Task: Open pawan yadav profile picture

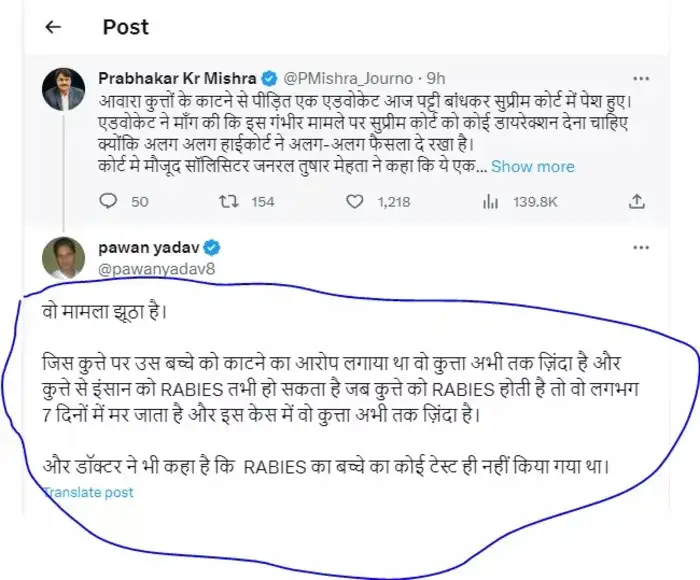Action: [x=63, y=258]
